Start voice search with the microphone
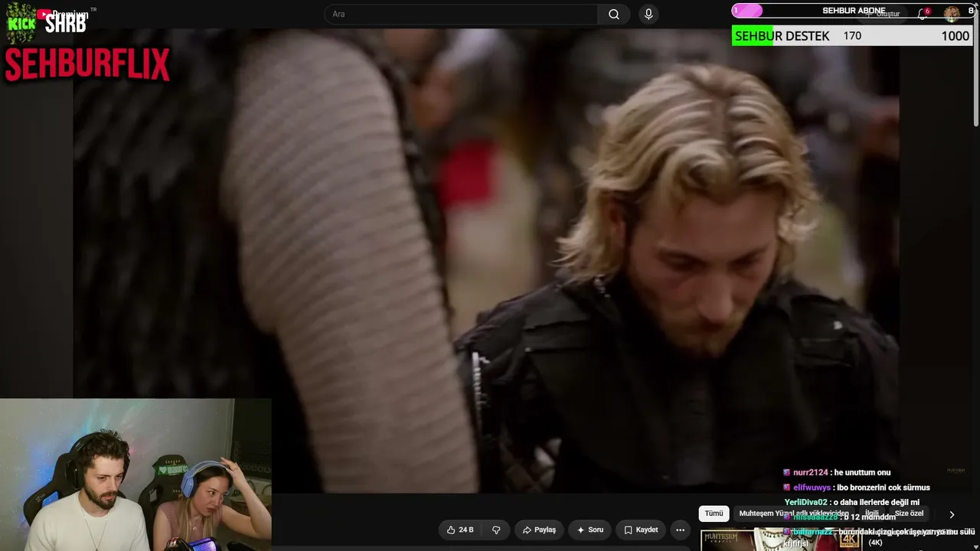Image resolution: width=980 pixels, height=551 pixels. [648, 14]
